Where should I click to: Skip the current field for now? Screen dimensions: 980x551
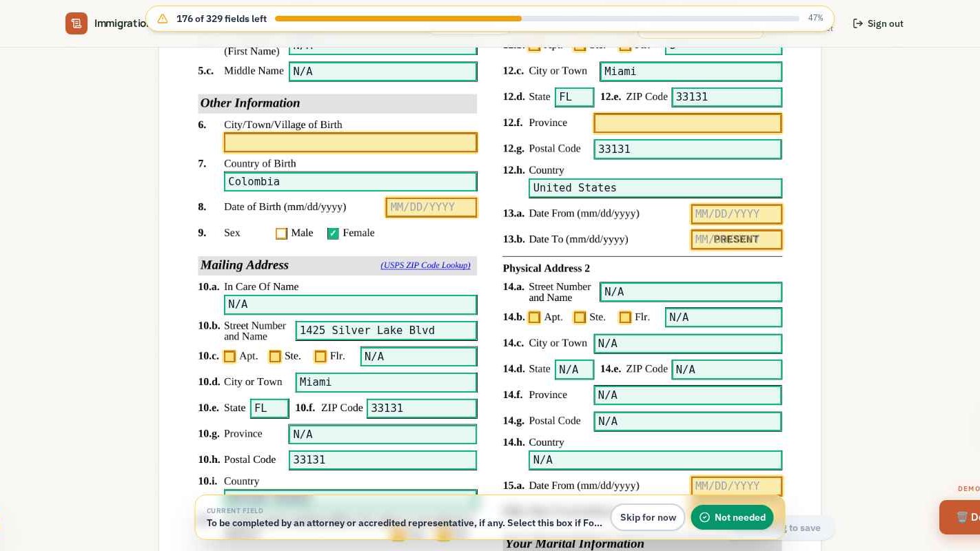point(648,517)
